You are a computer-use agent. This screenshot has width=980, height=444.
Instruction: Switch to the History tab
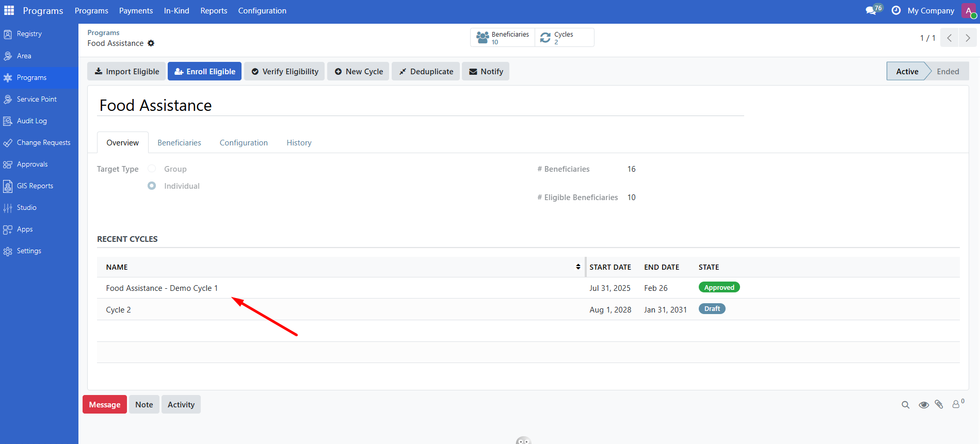coord(299,143)
